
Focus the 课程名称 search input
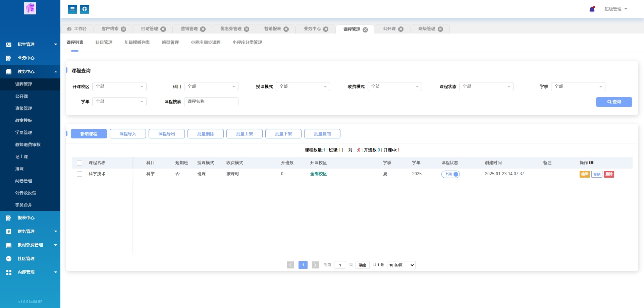pyautogui.click(x=211, y=102)
